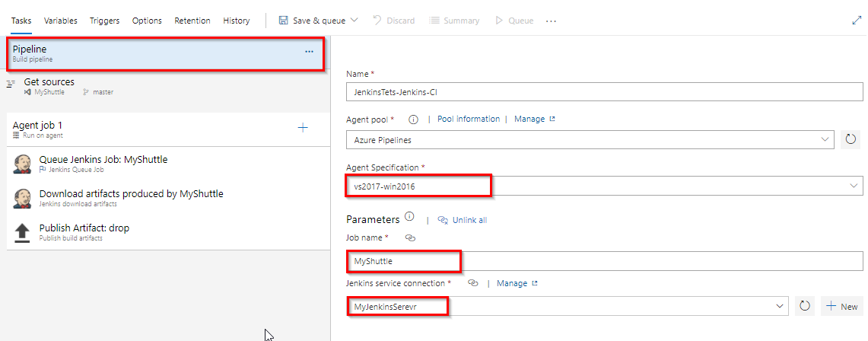Create New Jenkins service connection

tap(841, 306)
